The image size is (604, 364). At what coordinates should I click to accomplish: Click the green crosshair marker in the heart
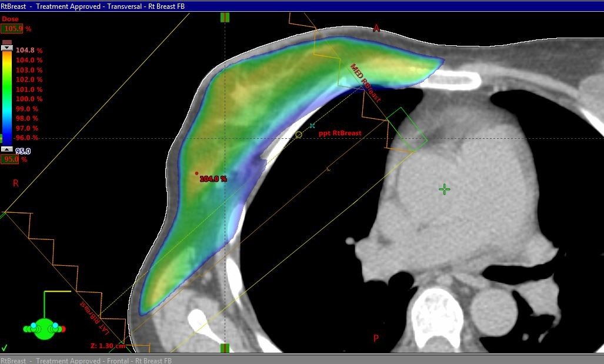pyautogui.click(x=445, y=189)
